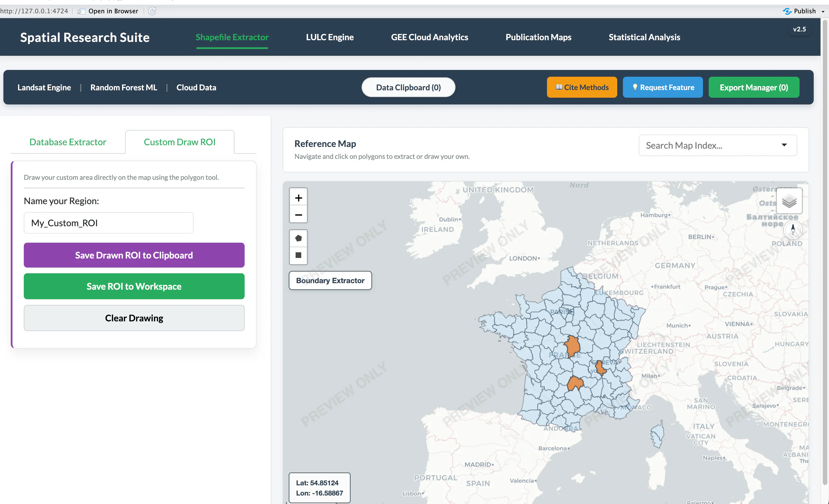This screenshot has height=504, width=829.
Task: Open the map layers control
Action: [x=789, y=201]
